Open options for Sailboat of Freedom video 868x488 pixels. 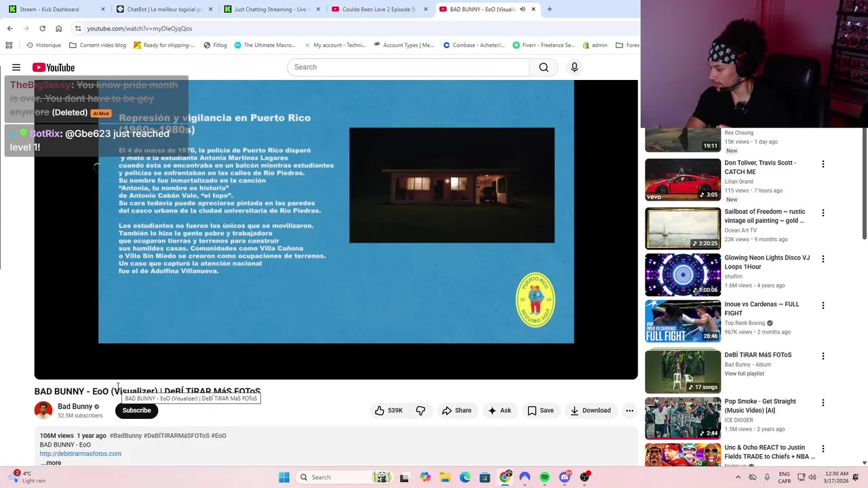click(x=823, y=213)
